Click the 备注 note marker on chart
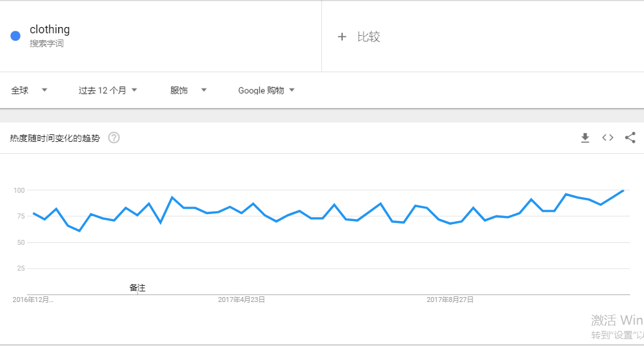The height and width of the screenshot is (346, 644). pyautogui.click(x=137, y=288)
